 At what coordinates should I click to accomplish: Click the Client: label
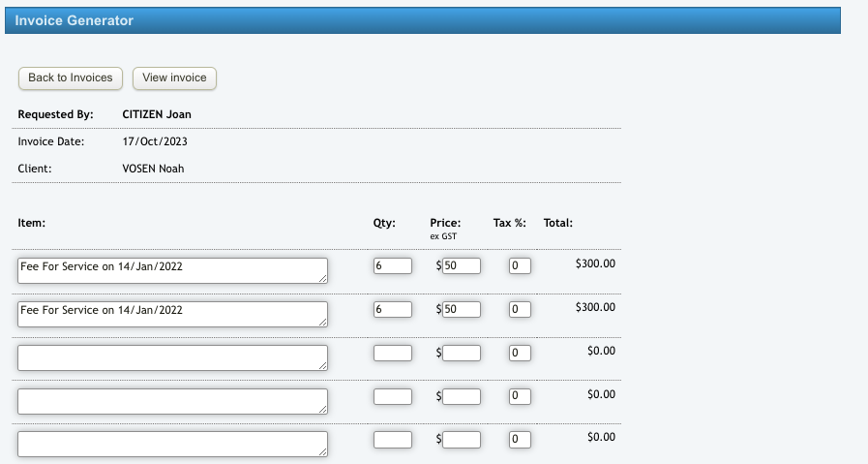click(34, 169)
